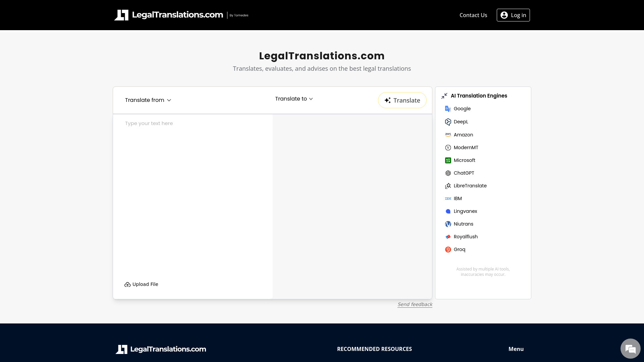Image resolution: width=644 pixels, height=362 pixels.
Task: Toggle the Groq engine
Action: [x=448, y=249]
